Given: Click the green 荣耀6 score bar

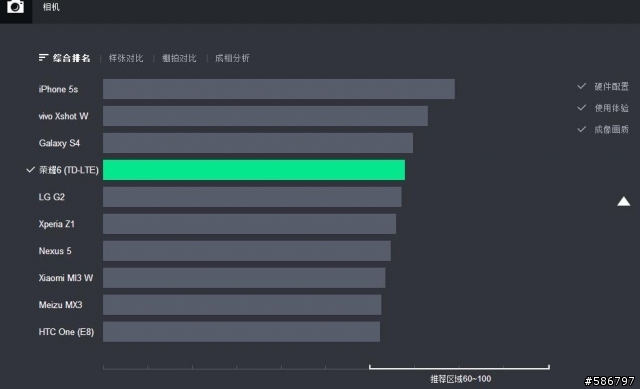Looking at the screenshot, I should pos(254,170).
